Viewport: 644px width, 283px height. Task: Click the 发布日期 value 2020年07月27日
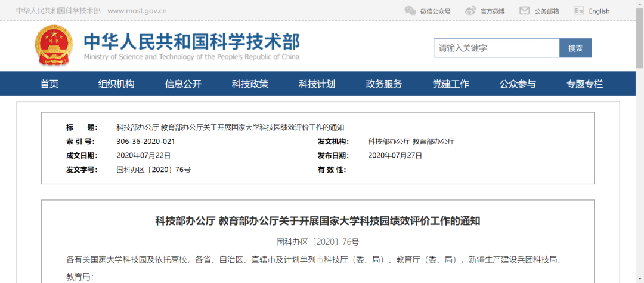pos(395,155)
